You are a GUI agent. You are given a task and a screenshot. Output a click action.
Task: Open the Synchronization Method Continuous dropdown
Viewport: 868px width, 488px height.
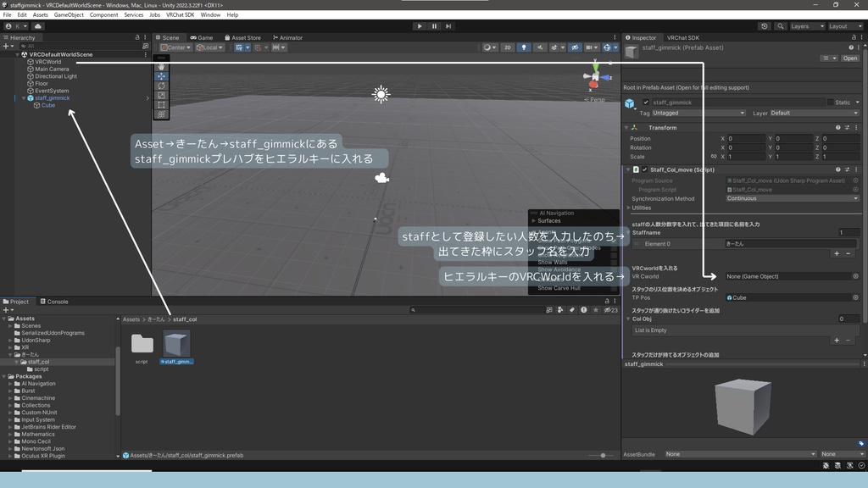click(x=790, y=198)
